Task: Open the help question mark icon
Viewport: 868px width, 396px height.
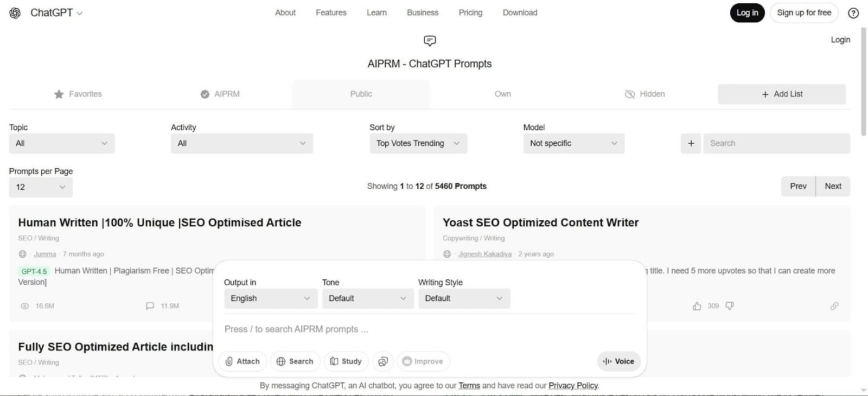Action: 853,13
